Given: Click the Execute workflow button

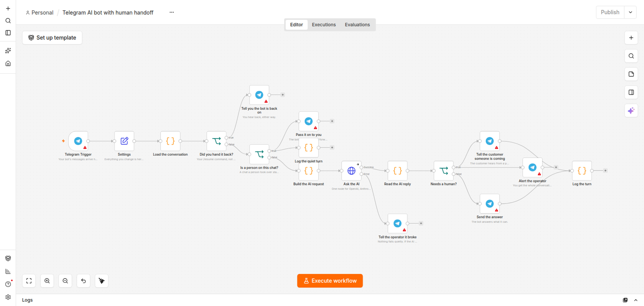Looking at the screenshot, I should point(330,281).
